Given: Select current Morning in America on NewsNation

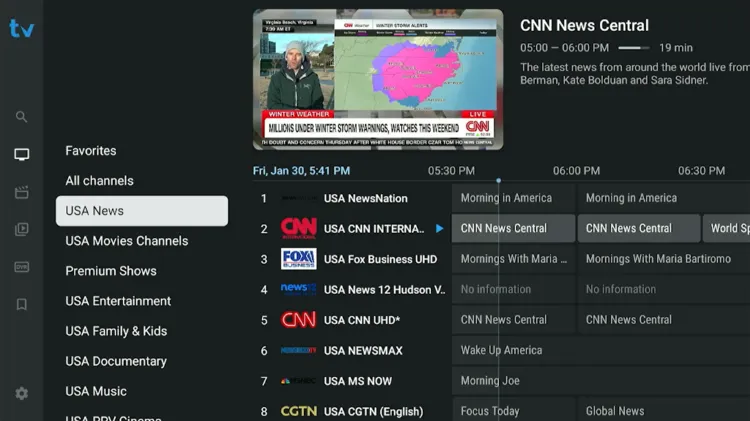Looking at the screenshot, I should pyautogui.click(x=513, y=198).
